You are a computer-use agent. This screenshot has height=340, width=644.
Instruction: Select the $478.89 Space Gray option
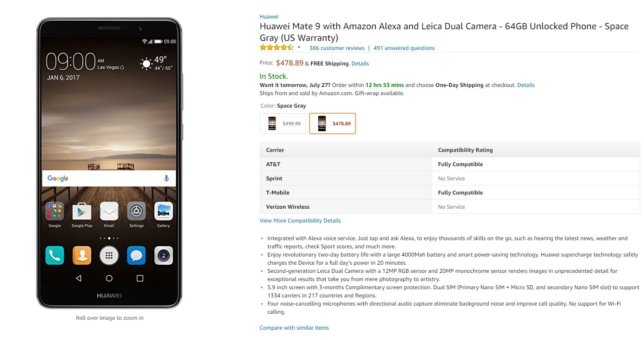[x=332, y=124]
